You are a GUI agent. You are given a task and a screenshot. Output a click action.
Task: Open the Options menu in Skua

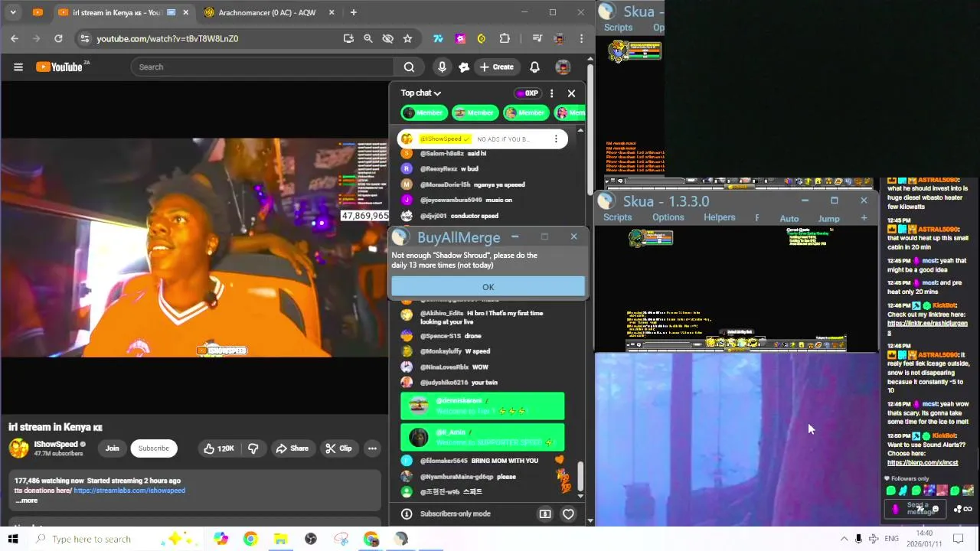coord(668,217)
